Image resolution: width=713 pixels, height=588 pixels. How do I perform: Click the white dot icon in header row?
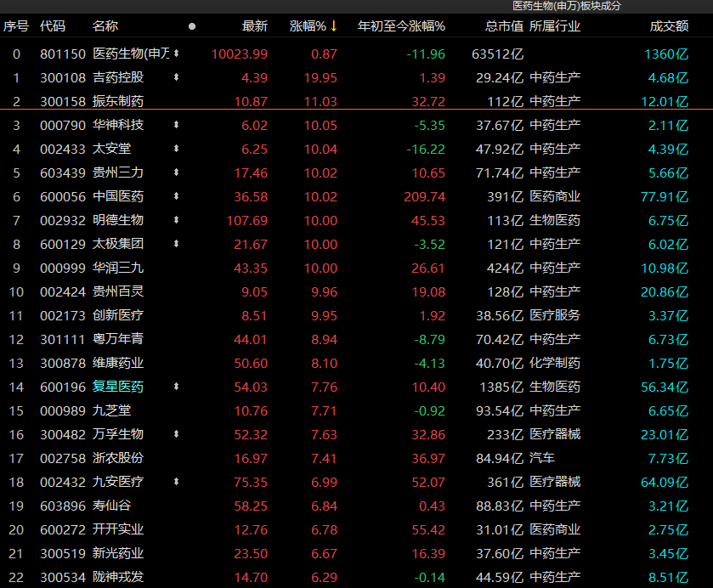[x=192, y=26]
